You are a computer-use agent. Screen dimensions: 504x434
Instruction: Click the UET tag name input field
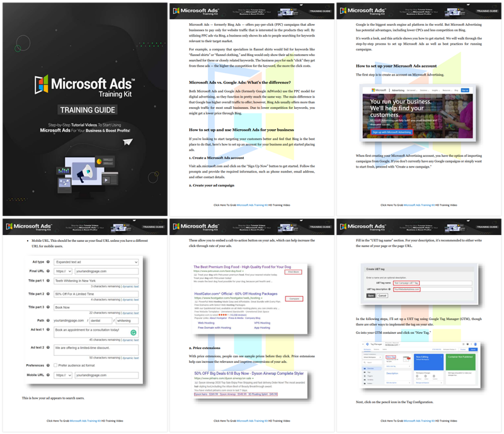pyautogui.click(x=433, y=283)
